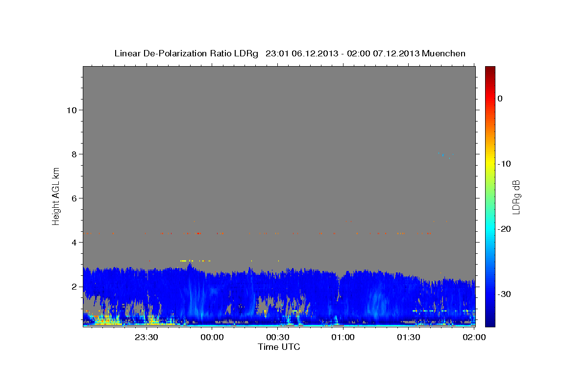Click the cyan dots near 8 km height
588x392 pixels.
(x=447, y=155)
